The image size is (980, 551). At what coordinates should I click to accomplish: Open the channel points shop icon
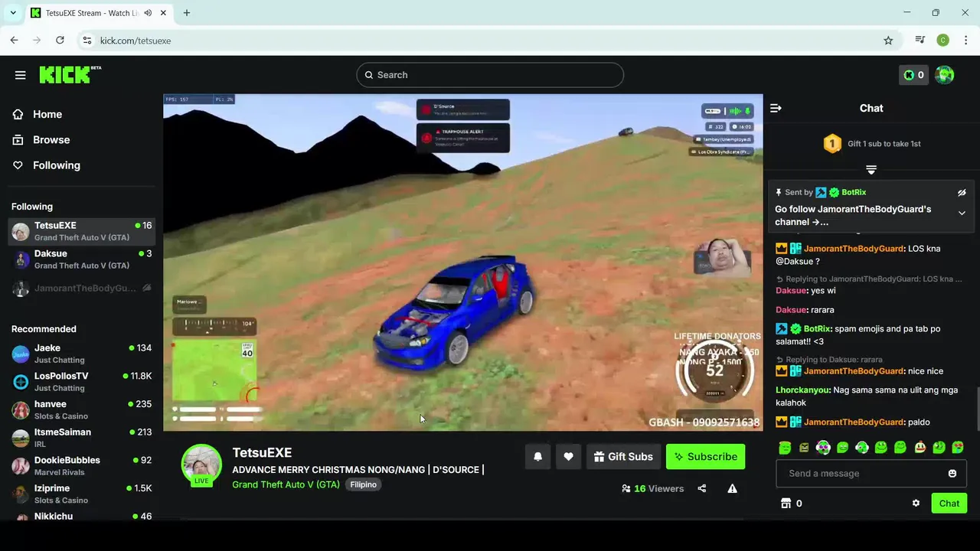[x=786, y=504]
